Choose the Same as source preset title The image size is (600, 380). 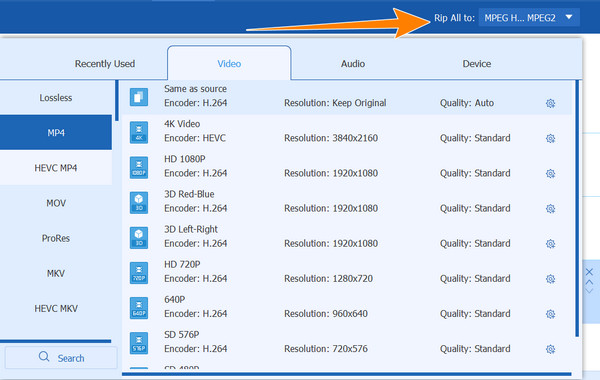pos(195,89)
